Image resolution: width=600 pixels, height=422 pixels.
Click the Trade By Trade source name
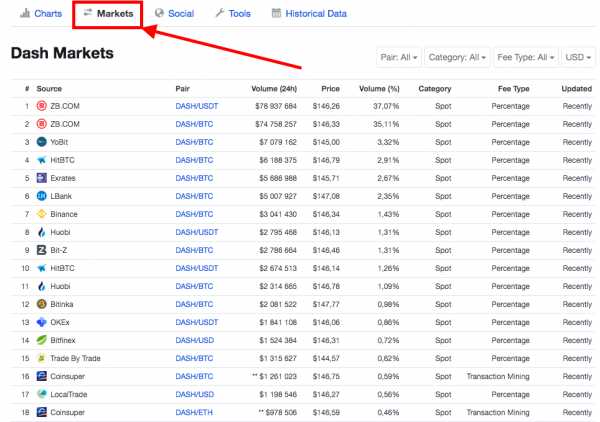(x=75, y=358)
